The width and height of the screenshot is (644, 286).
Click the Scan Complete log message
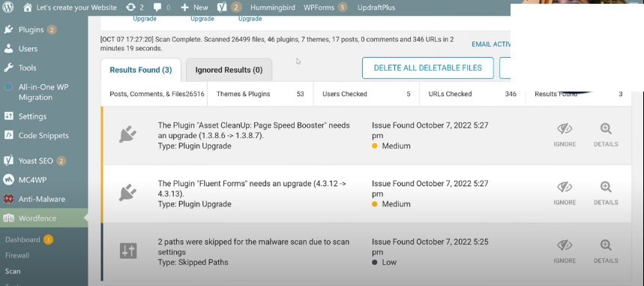coord(277,44)
